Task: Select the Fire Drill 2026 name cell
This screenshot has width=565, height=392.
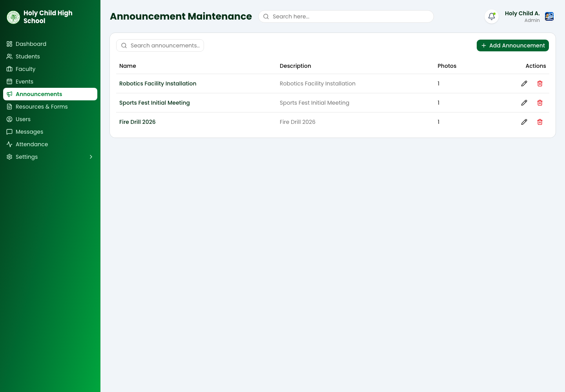Action: 137,122
